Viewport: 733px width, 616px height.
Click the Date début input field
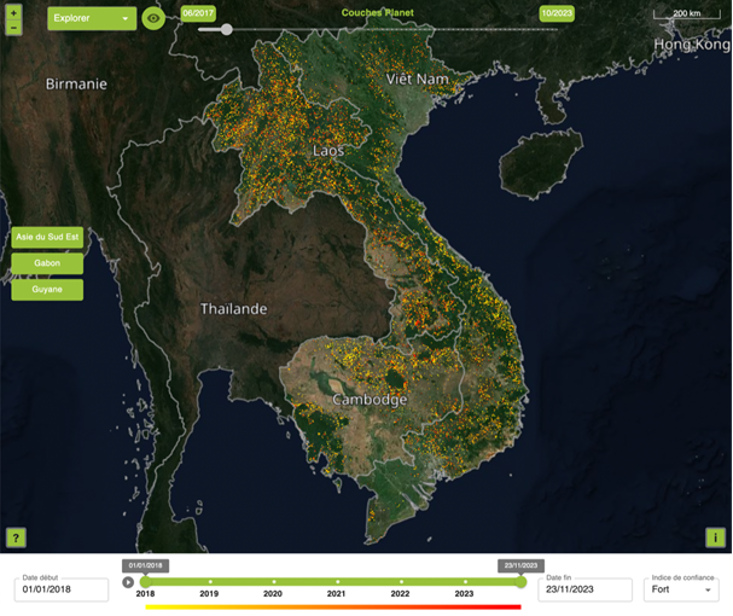[x=62, y=590]
